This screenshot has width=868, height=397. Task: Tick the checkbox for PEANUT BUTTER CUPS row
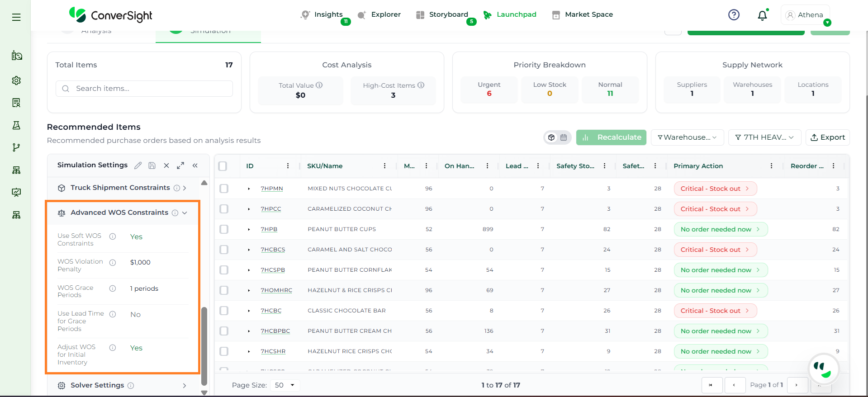point(224,229)
